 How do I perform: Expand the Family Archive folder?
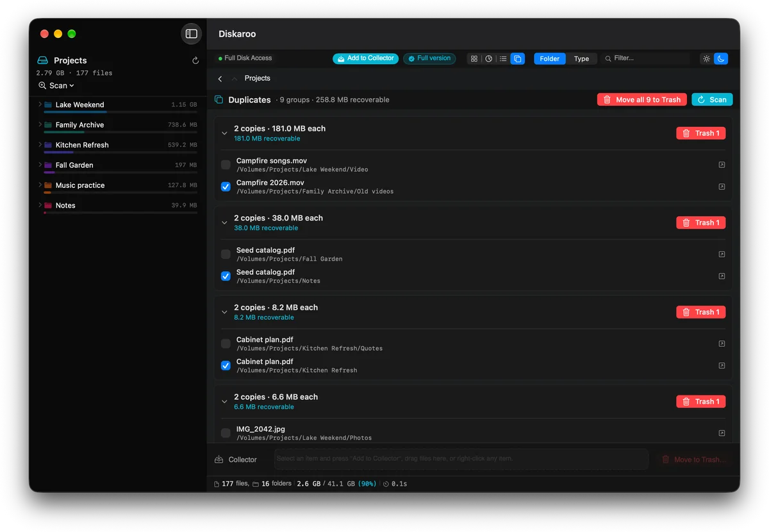(x=40, y=125)
